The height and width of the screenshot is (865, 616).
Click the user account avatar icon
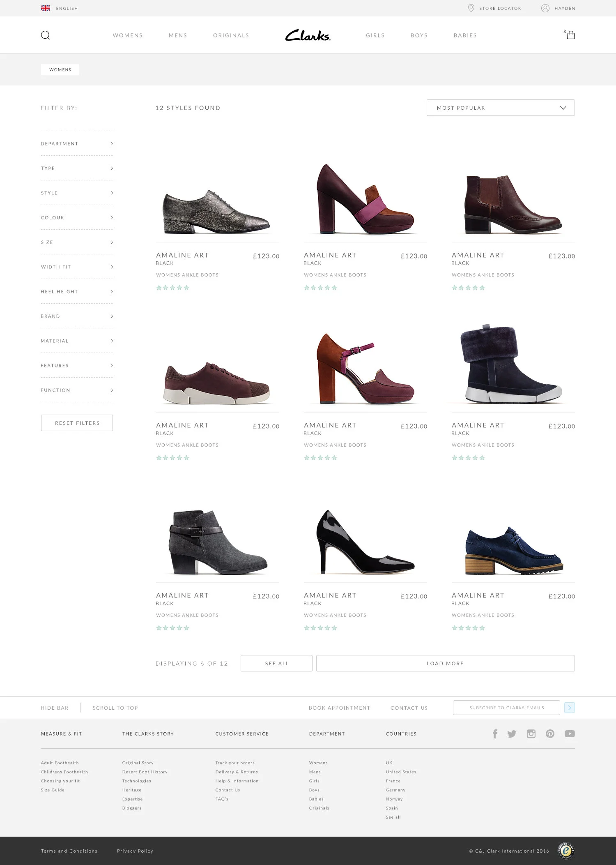click(545, 8)
